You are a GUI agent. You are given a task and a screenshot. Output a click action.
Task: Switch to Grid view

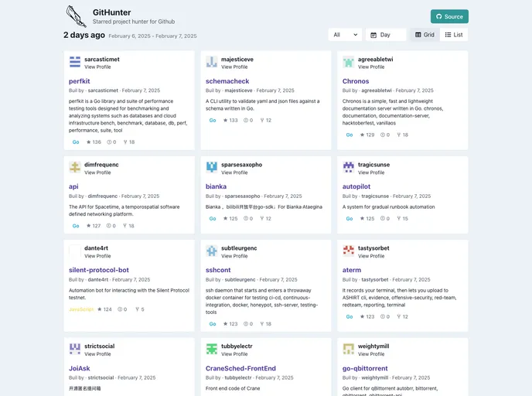point(425,35)
